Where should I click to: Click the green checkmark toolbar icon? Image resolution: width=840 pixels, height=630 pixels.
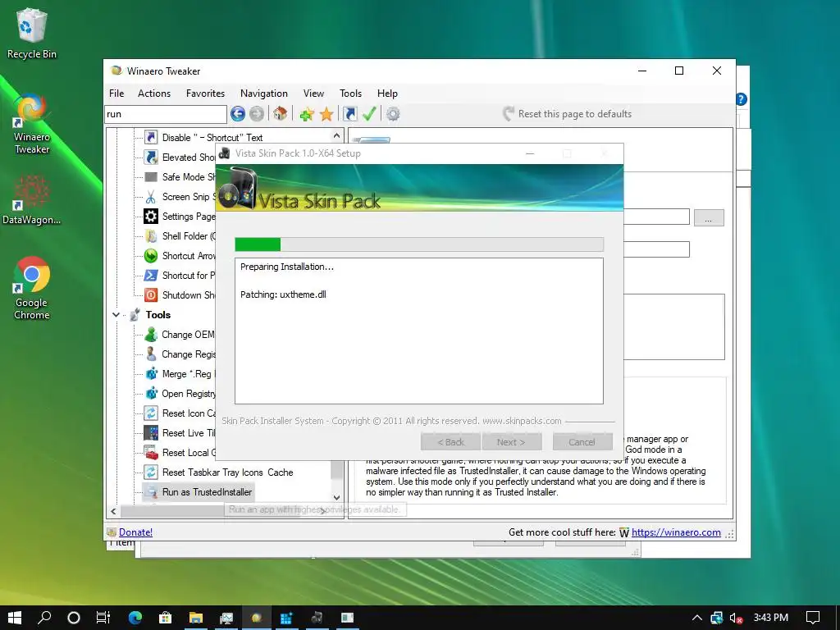tap(369, 113)
